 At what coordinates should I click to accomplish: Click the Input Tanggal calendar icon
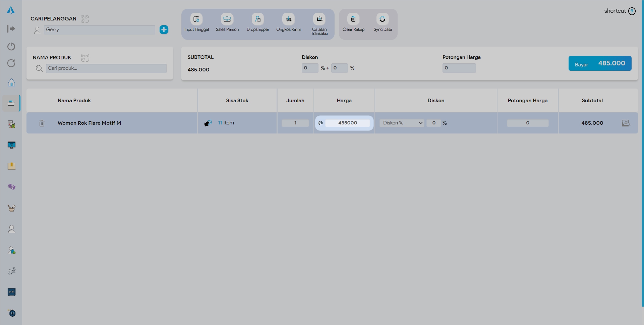pyautogui.click(x=196, y=19)
